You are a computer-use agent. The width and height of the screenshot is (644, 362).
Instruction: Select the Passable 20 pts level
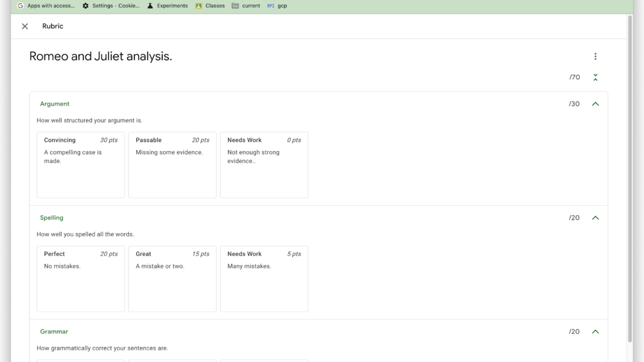tap(172, 165)
